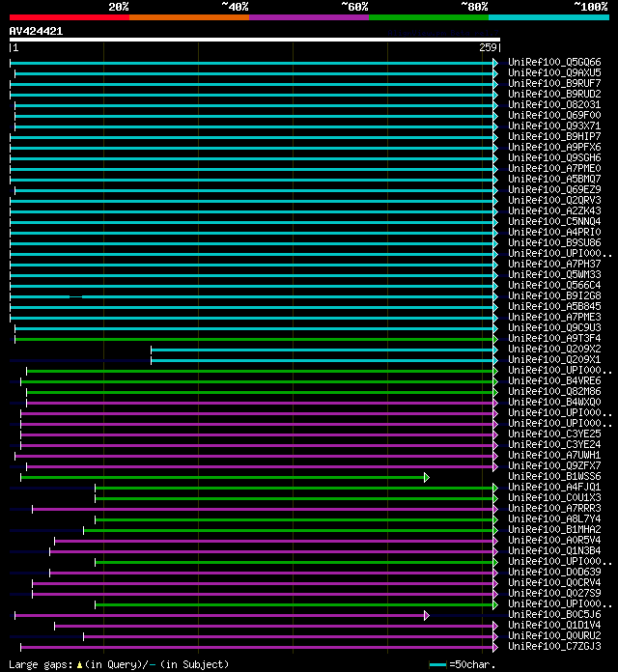Open hit UniRef100_B9RUD2

554,95
